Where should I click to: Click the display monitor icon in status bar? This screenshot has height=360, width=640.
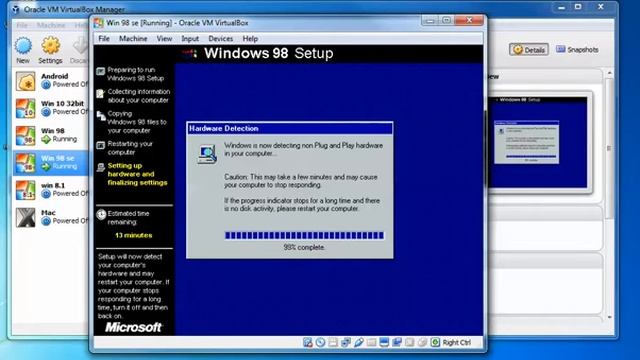[x=384, y=342]
